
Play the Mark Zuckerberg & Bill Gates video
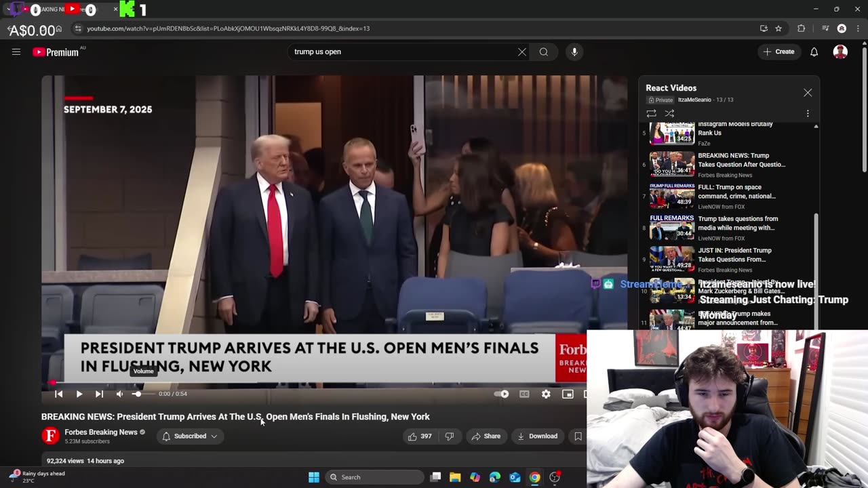(729, 291)
